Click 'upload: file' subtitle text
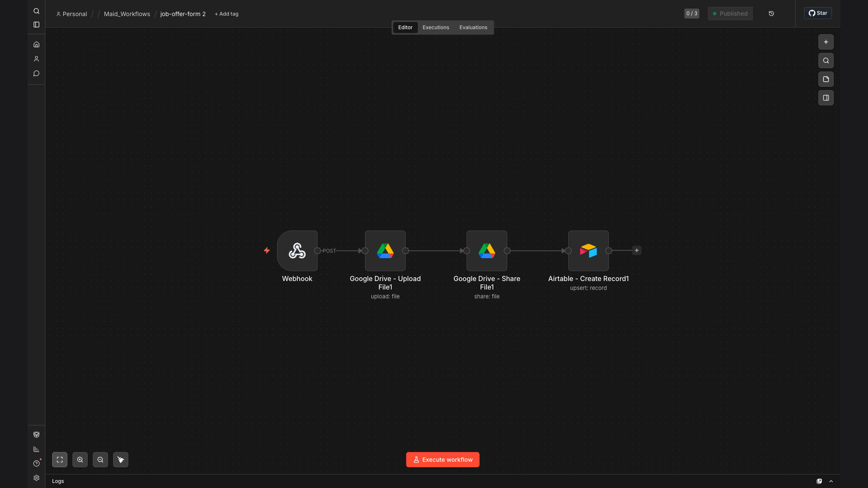The height and width of the screenshot is (488, 868). coord(385,296)
